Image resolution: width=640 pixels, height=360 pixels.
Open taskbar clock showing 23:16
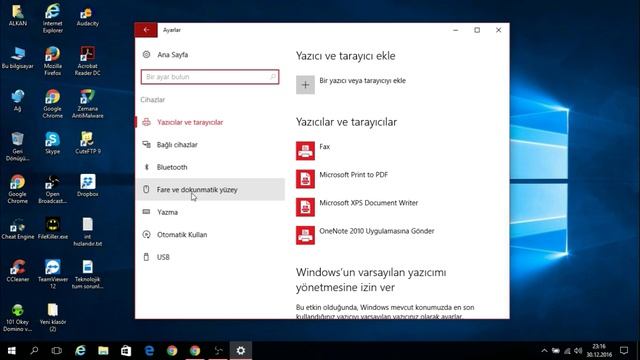tap(599, 351)
